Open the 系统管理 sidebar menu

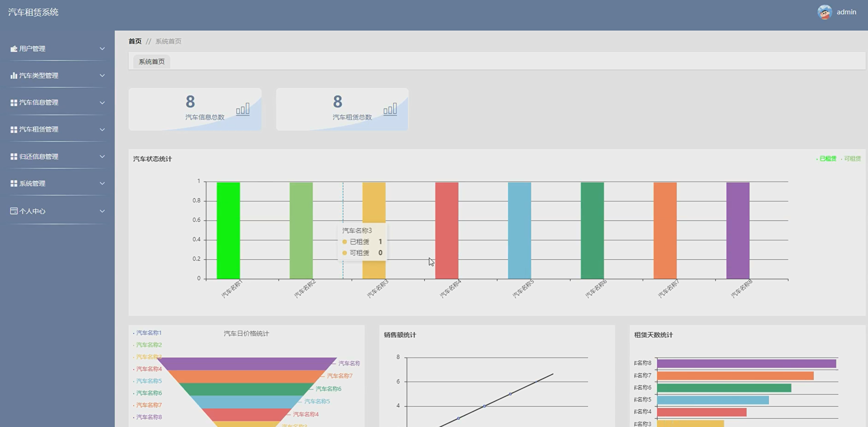(57, 183)
